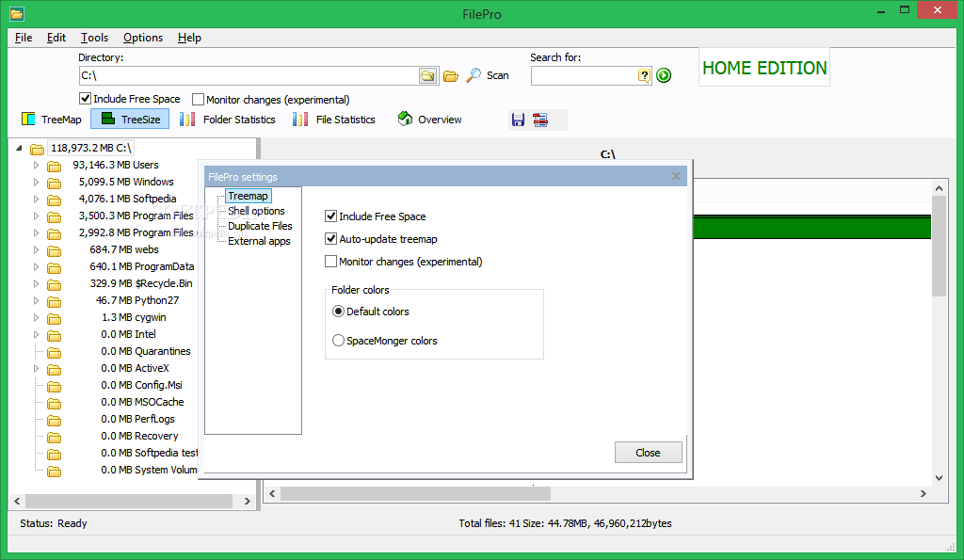
Task: Click the FilePro app icon in title bar
Action: pyautogui.click(x=17, y=13)
